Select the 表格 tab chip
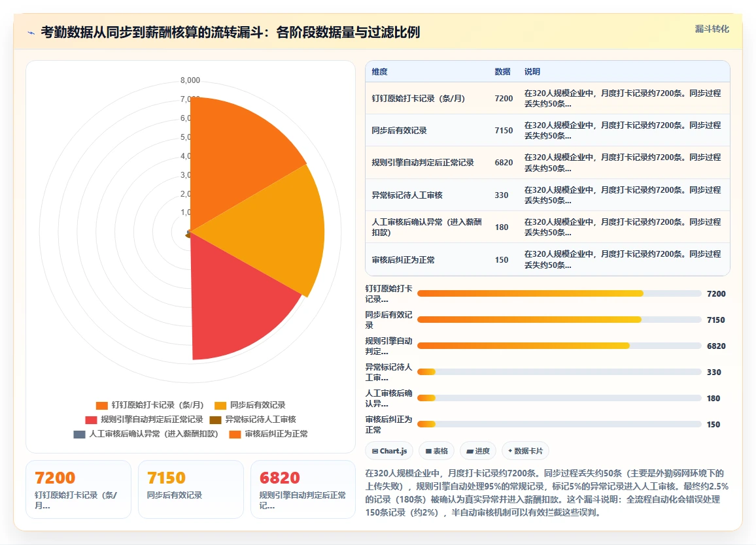Screen dimensions: 756x545 [436, 451]
